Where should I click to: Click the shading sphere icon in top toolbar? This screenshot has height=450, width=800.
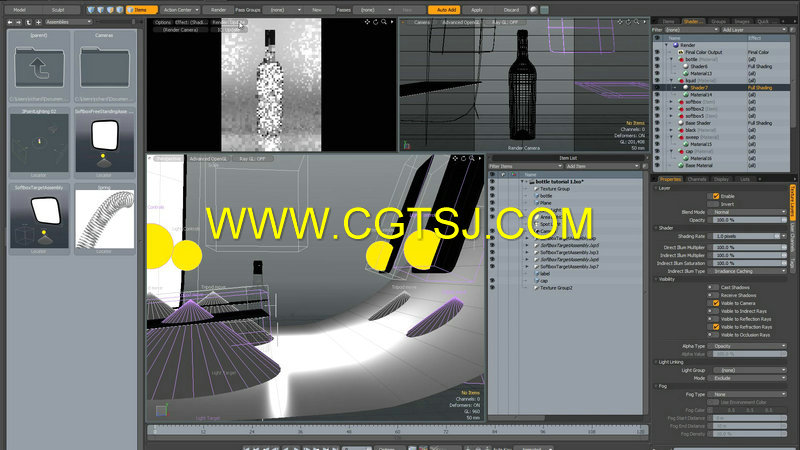534,10
